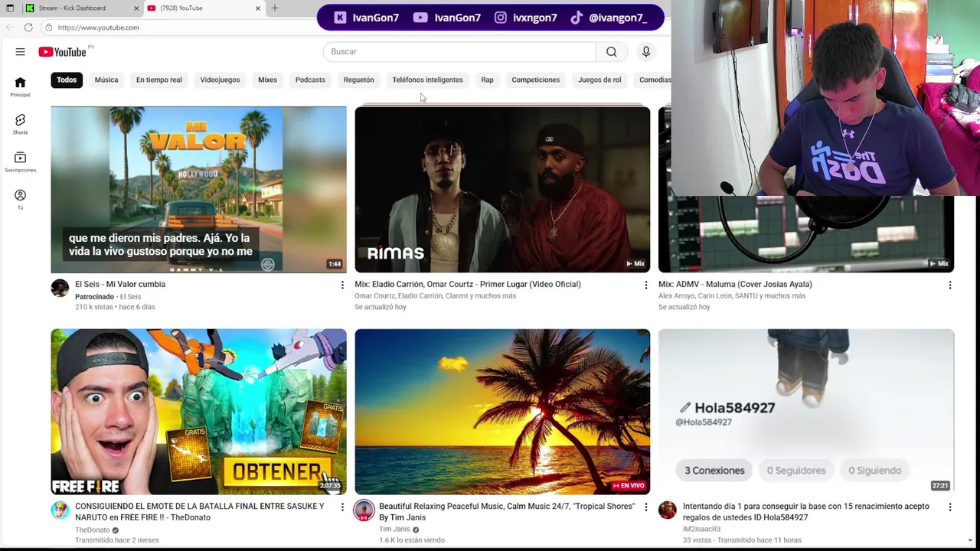
Task: Open options menu for Eladio Carrión mix
Action: 645,285
